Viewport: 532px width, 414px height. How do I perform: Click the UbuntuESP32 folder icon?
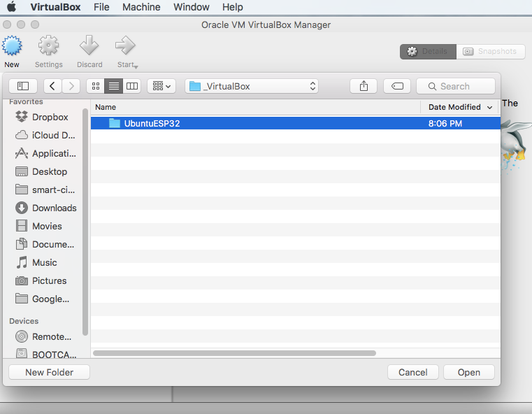tap(115, 123)
